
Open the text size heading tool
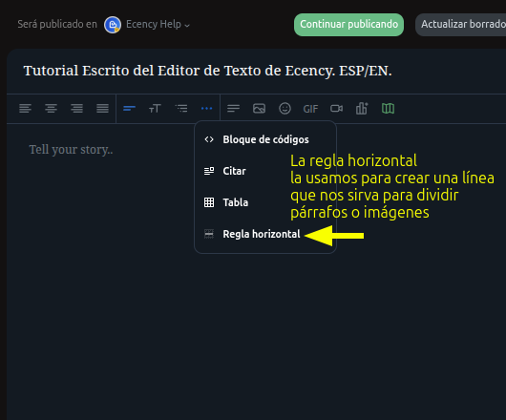155,109
